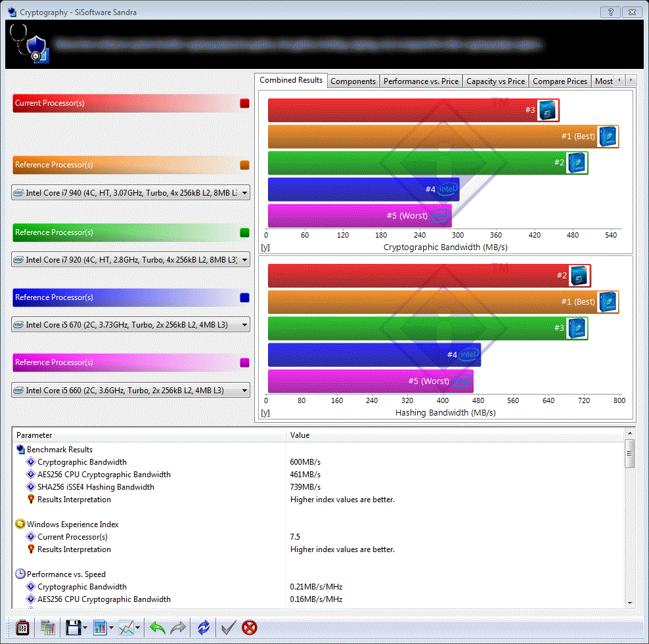Click the green #2 processor icon in Cryptographic chart
The width and height of the screenshot is (649, 644).
(x=577, y=163)
